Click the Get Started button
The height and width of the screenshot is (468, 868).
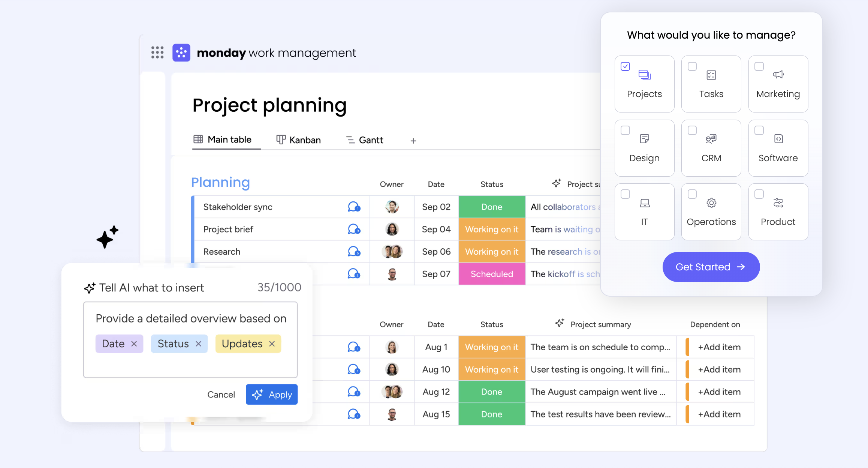tap(711, 267)
